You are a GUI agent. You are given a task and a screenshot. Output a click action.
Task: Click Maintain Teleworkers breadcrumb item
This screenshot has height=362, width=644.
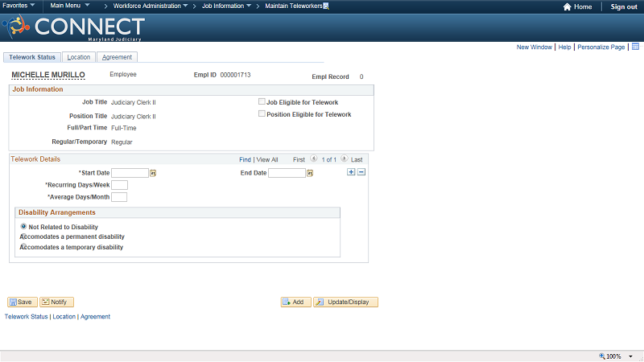pyautogui.click(x=293, y=6)
